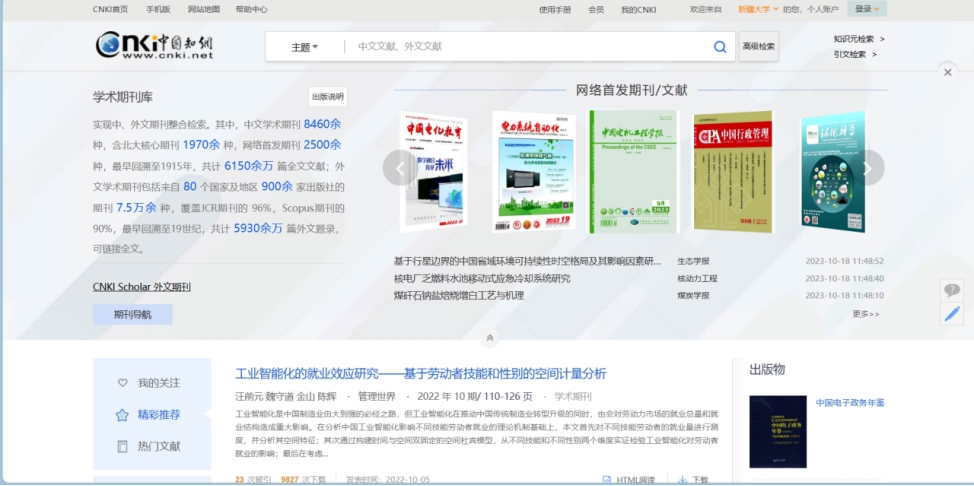Go to CNKI首页
Image resolution: width=974 pixels, height=486 pixels.
(x=111, y=9)
